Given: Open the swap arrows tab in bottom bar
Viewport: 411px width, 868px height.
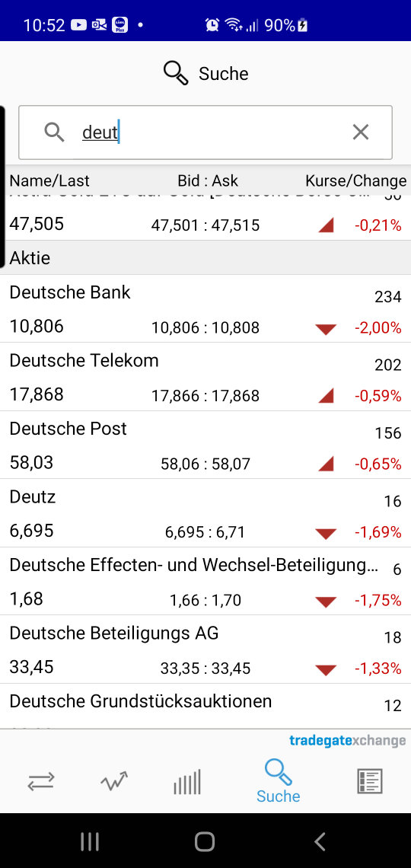Looking at the screenshot, I should [41, 782].
